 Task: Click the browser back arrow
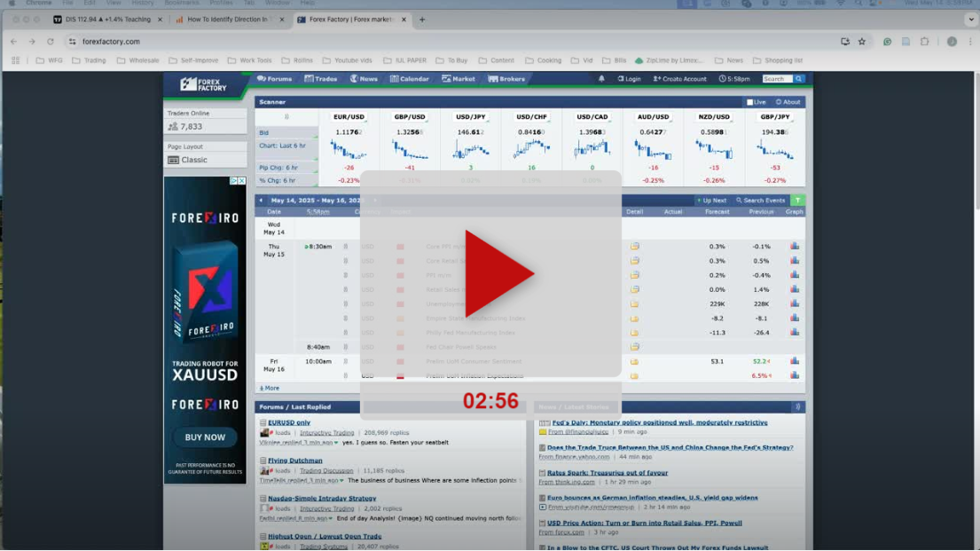coord(14,42)
